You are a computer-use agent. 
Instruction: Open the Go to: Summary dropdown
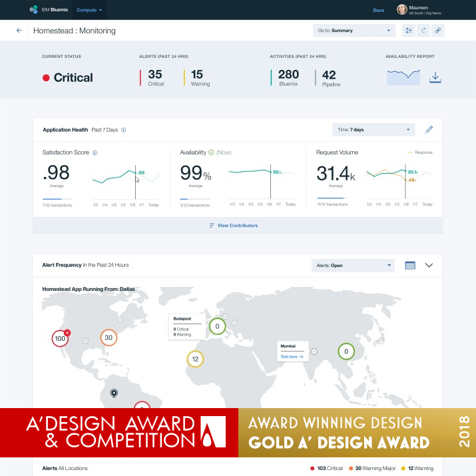pos(354,31)
